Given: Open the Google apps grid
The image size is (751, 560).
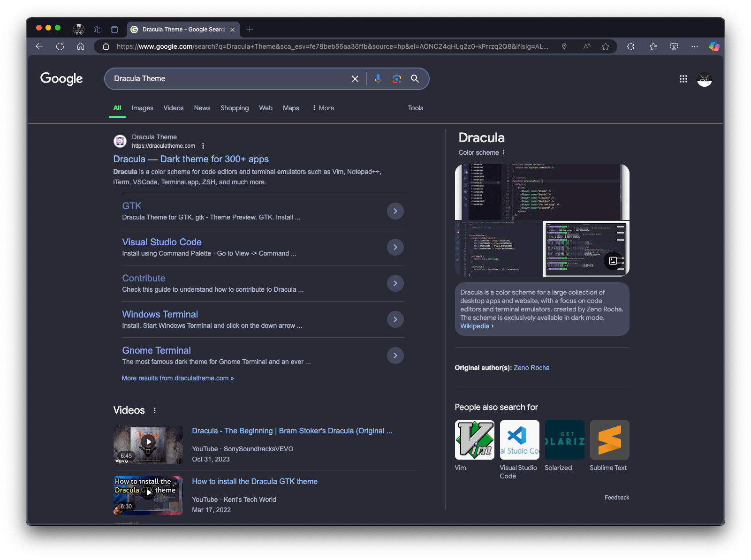Looking at the screenshot, I should pyautogui.click(x=683, y=79).
